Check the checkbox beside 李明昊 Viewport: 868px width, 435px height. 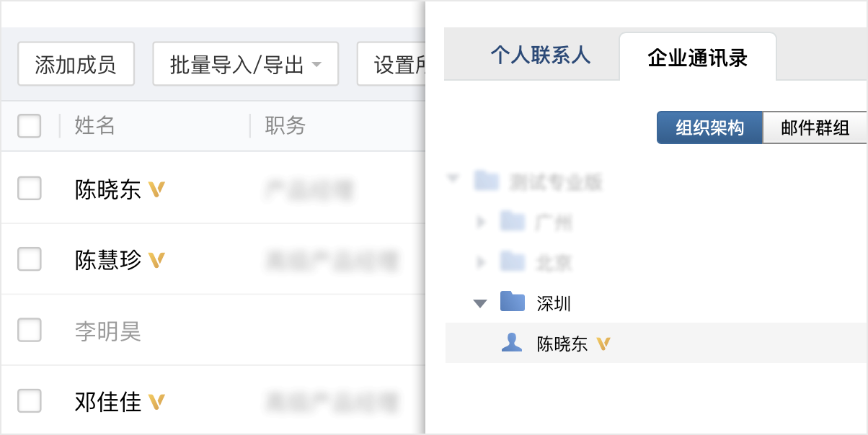pos(29,330)
